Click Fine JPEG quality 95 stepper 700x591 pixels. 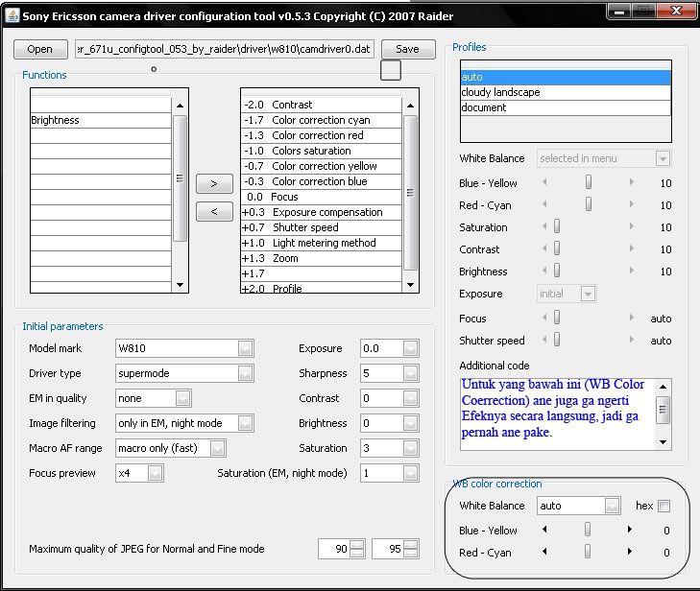coord(410,549)
